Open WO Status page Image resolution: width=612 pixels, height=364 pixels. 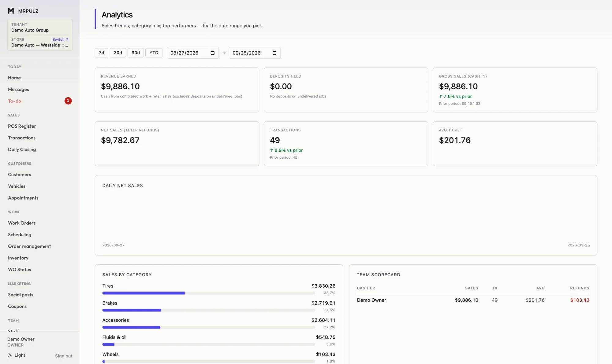pos(20,270)
